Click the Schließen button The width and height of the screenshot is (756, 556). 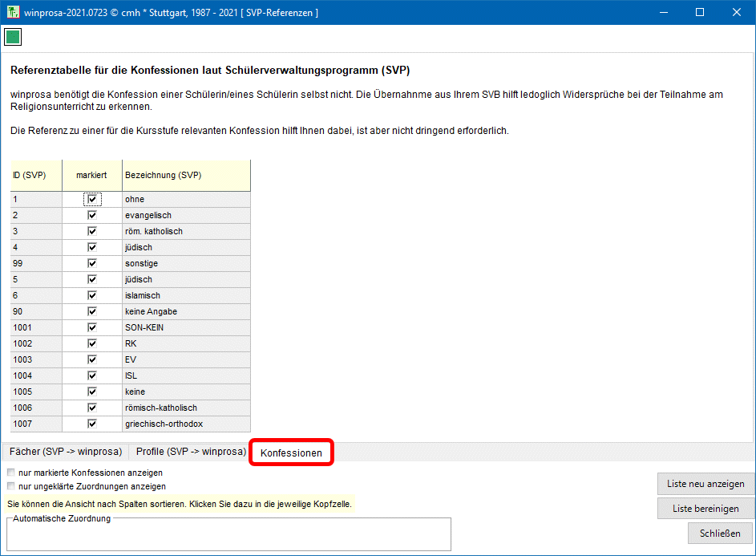(720, 533)
